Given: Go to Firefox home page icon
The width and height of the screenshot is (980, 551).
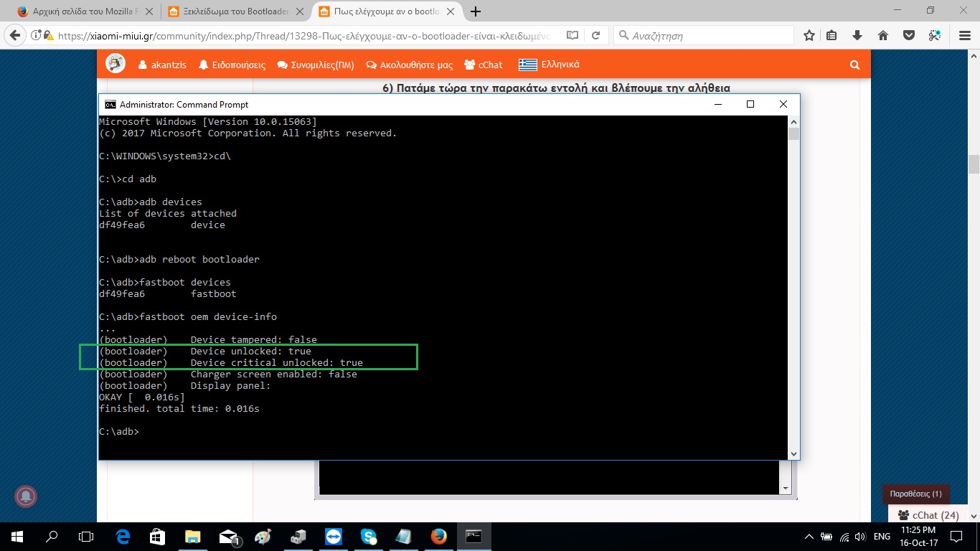Looking at the screenshot, I should pos(883,35).
